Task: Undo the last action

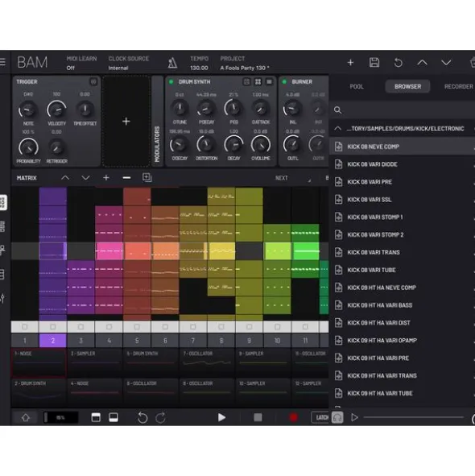Action: click(142, 418)
